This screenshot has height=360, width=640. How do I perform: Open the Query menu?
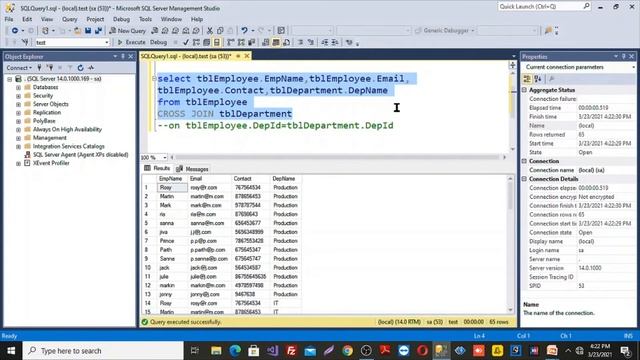69,19
